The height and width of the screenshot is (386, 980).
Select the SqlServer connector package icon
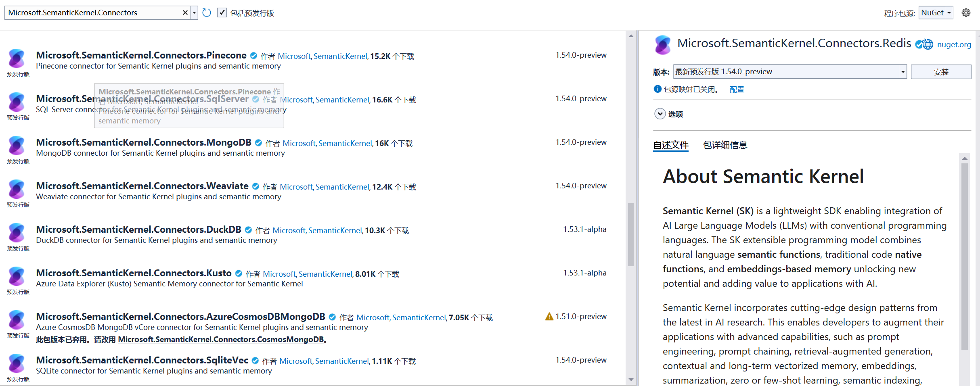click(x=17, y=102)
